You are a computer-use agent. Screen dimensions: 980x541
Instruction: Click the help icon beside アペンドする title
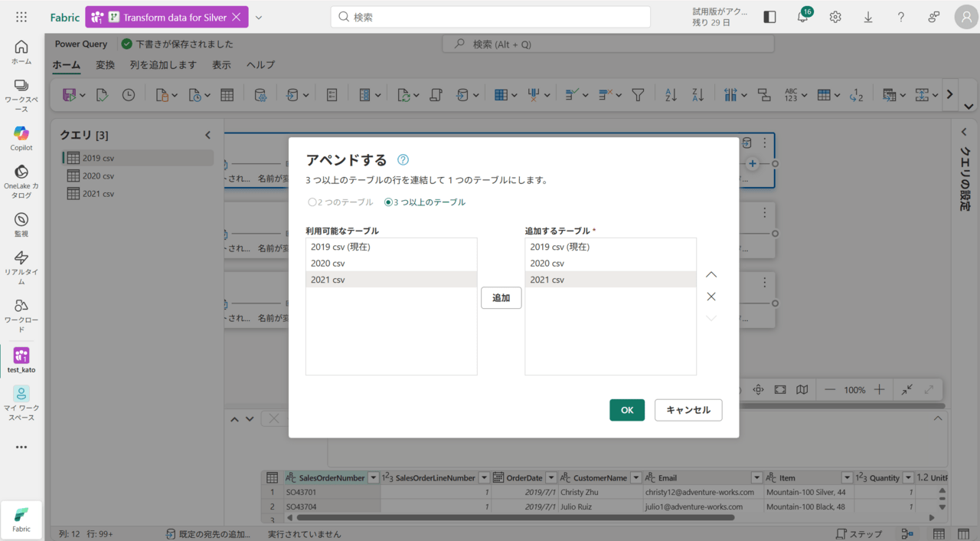coord(403,160)
